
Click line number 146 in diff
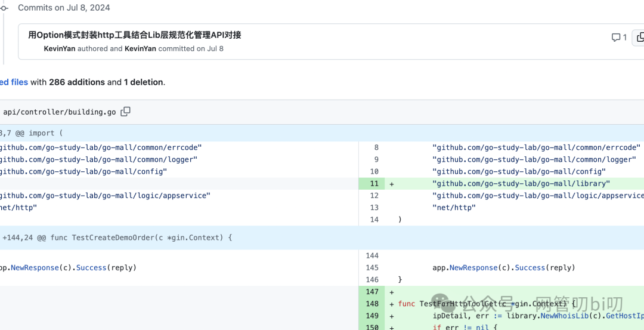(x=372, y=279)
